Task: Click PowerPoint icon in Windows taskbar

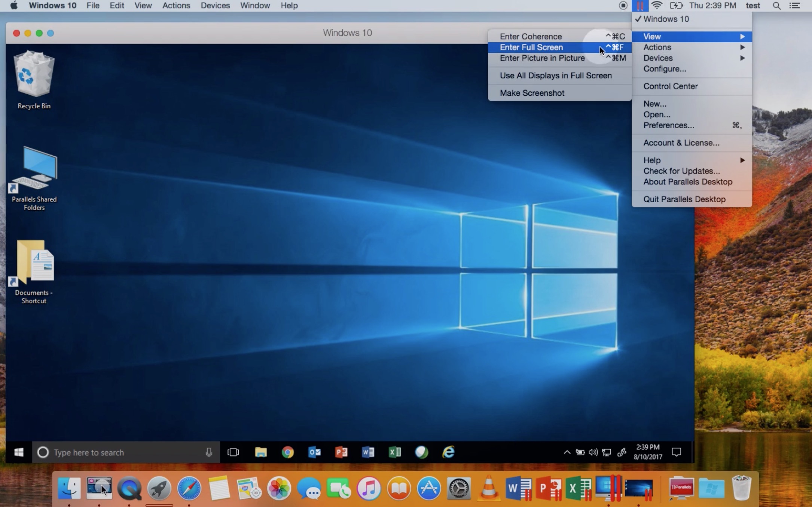Action: [x=341, y=452]
